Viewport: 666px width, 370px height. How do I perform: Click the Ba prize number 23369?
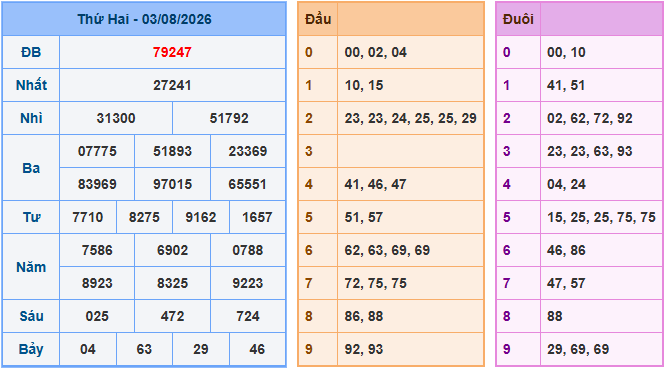248,151
